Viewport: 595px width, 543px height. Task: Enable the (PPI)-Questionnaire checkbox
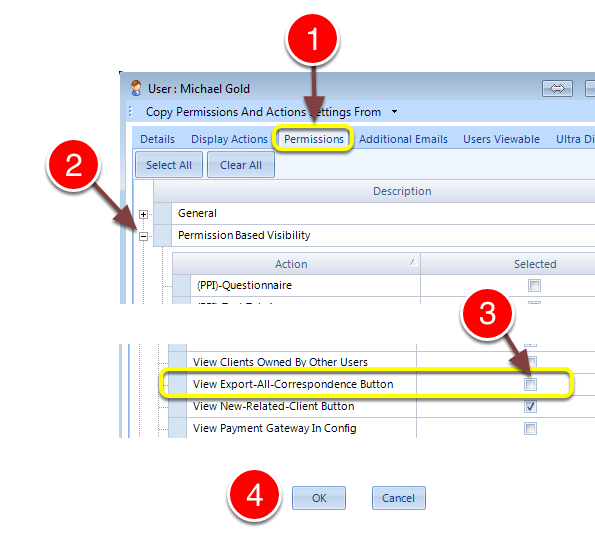(x=534, y=285)
